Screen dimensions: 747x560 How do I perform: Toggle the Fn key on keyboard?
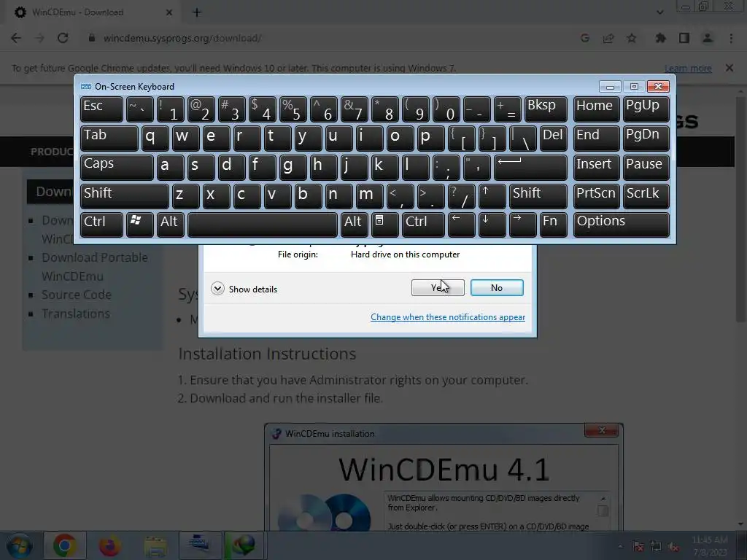(x=553, y=225)
